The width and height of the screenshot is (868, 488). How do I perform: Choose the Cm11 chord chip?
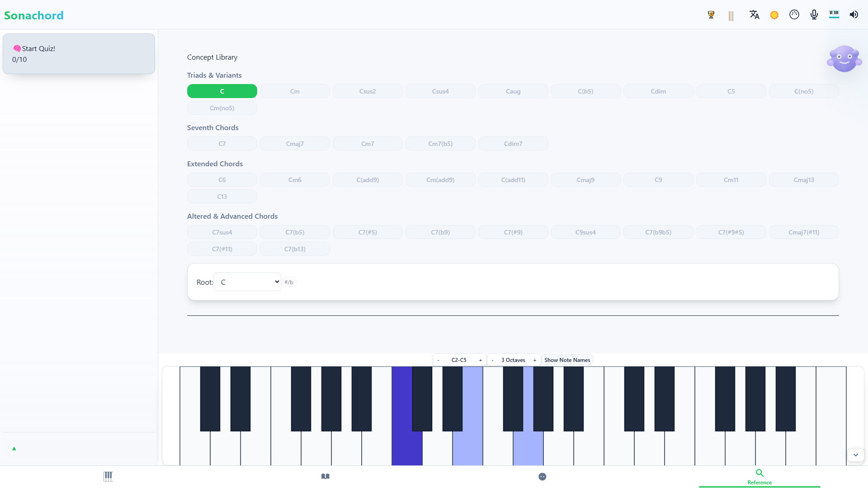pyautogui.click(x=731, y=180)
